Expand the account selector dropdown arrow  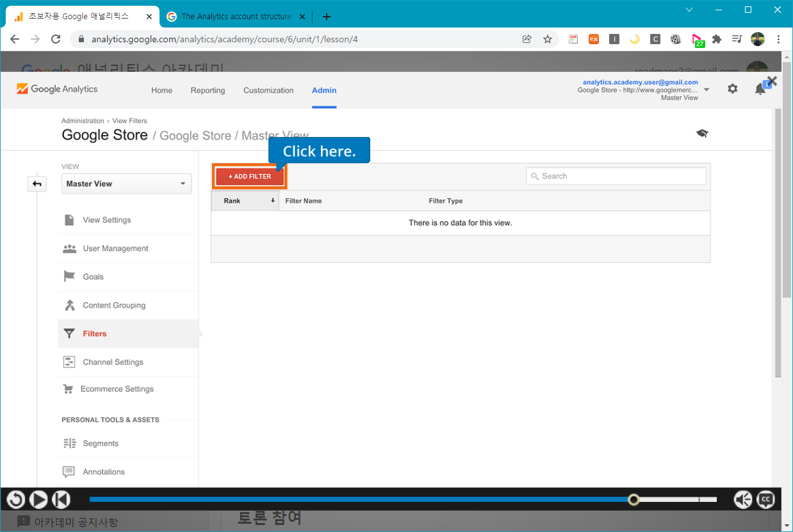[x=707, y=90]
